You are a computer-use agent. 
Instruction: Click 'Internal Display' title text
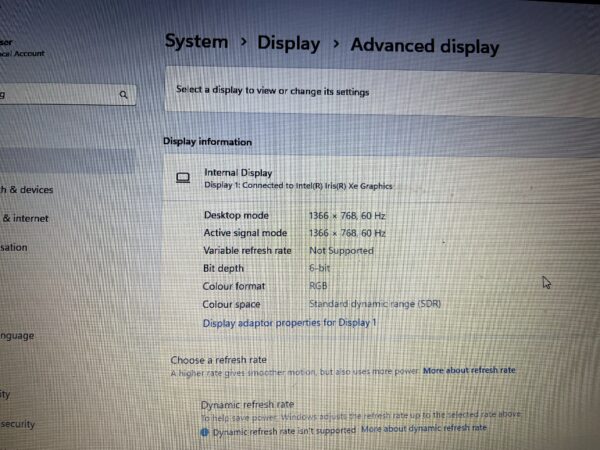click(238, 173)
